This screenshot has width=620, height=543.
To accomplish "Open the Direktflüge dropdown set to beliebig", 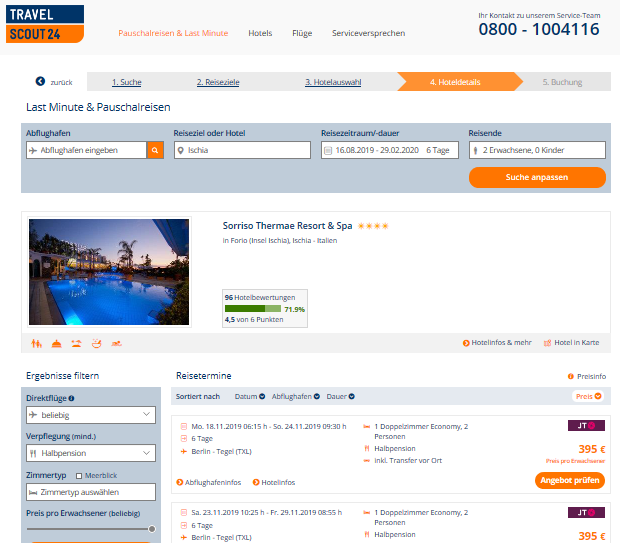I will point(91,415).
